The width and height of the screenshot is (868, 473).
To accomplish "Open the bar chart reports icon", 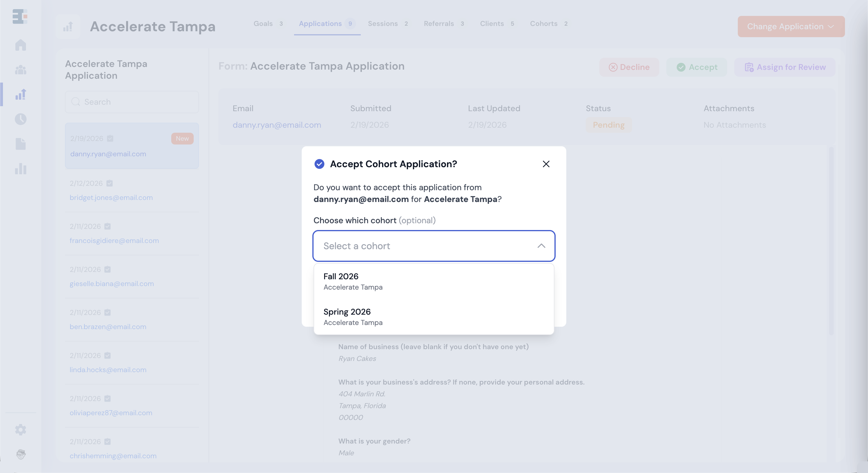I will [x=21, y=169].
